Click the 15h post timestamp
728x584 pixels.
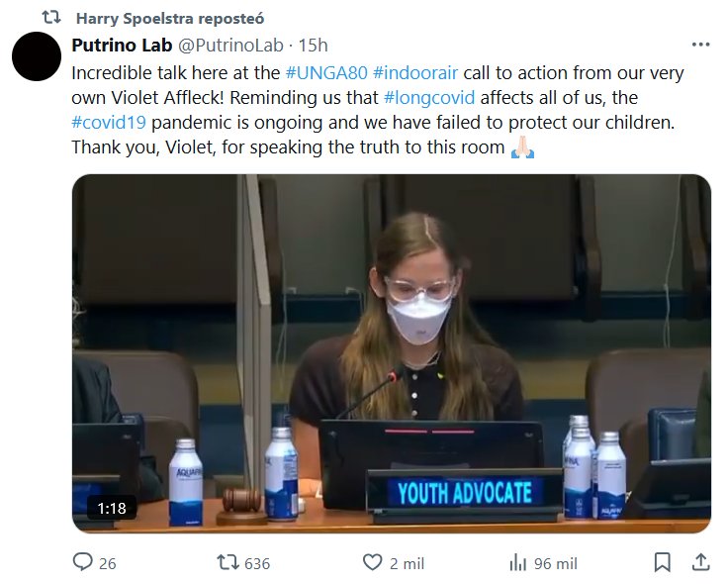click(313, 46)
